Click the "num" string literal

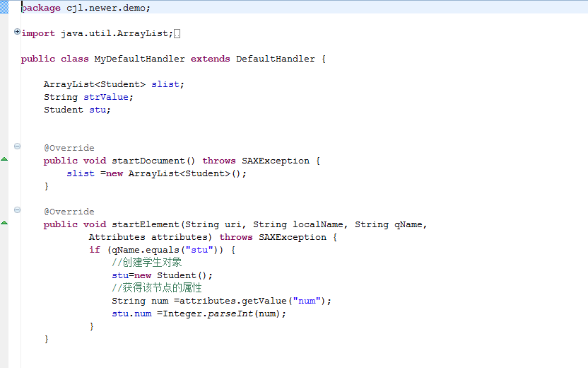(x=307, y=301)
